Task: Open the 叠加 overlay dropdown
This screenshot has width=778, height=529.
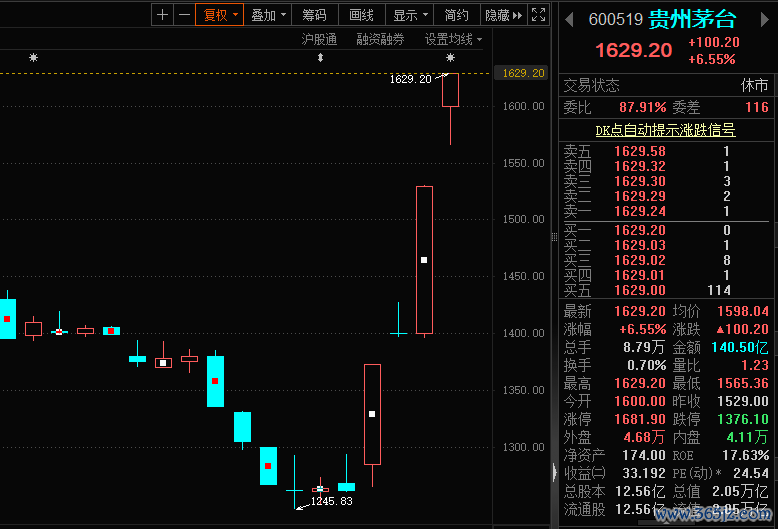Action: click(267, 15)
